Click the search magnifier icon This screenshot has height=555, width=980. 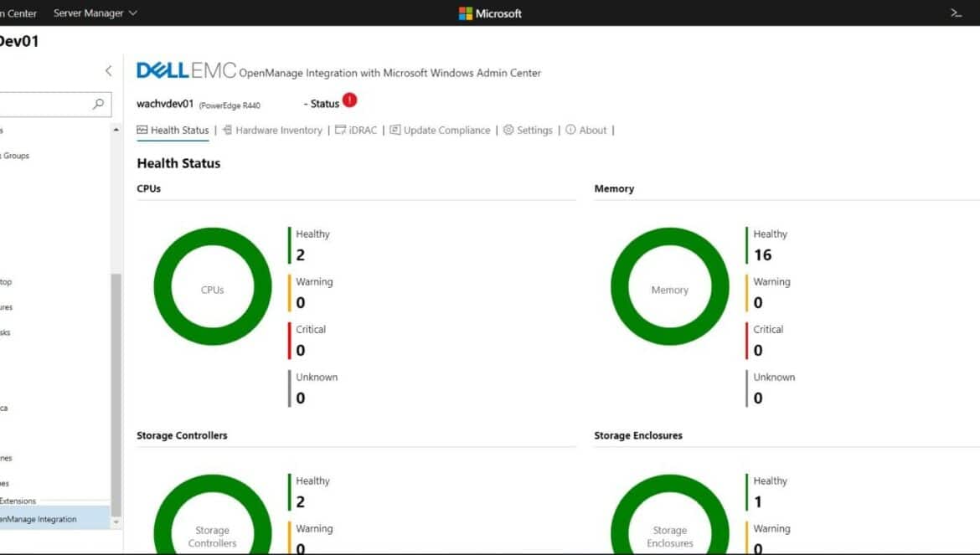[98, 104]
